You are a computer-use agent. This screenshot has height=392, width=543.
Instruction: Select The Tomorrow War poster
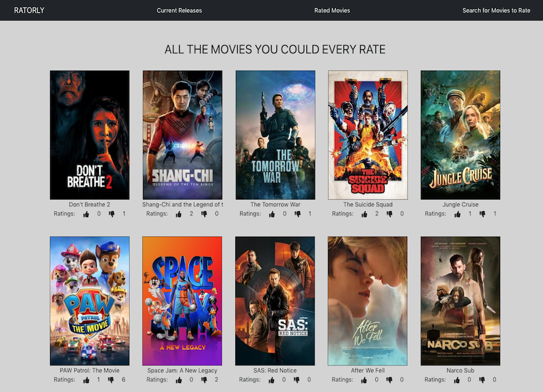(x=275, y=135)
